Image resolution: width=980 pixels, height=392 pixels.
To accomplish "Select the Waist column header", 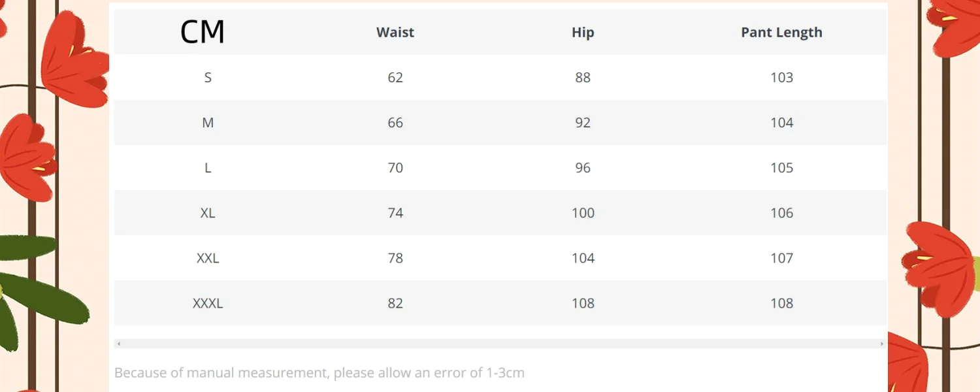I will (x=395, y=33).
